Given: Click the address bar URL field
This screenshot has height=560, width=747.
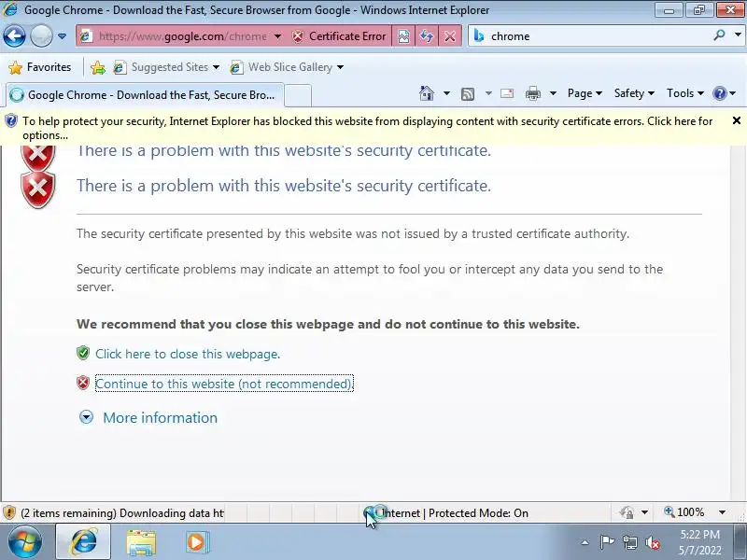Looking at the screenshot, I should [182, 36].
